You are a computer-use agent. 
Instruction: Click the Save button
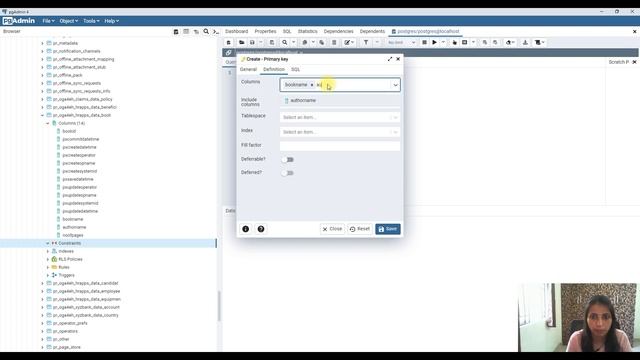pyautogui.click(x=388, y=229)
